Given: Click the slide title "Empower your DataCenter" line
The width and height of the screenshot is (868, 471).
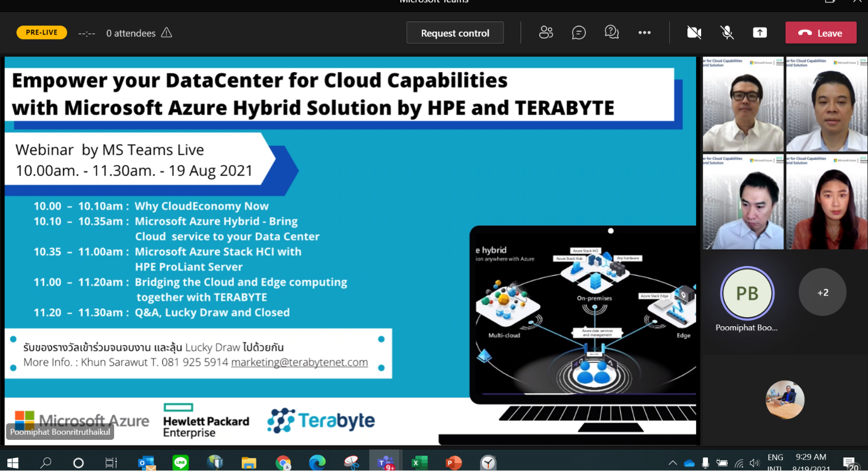Looking at the screenshot, I should click(x=259, y=81).
